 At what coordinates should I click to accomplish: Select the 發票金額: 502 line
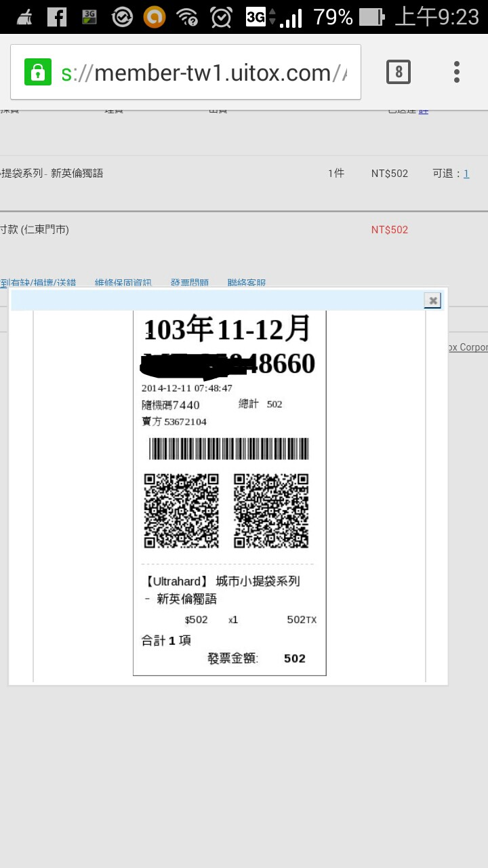(x=257, y=658)
